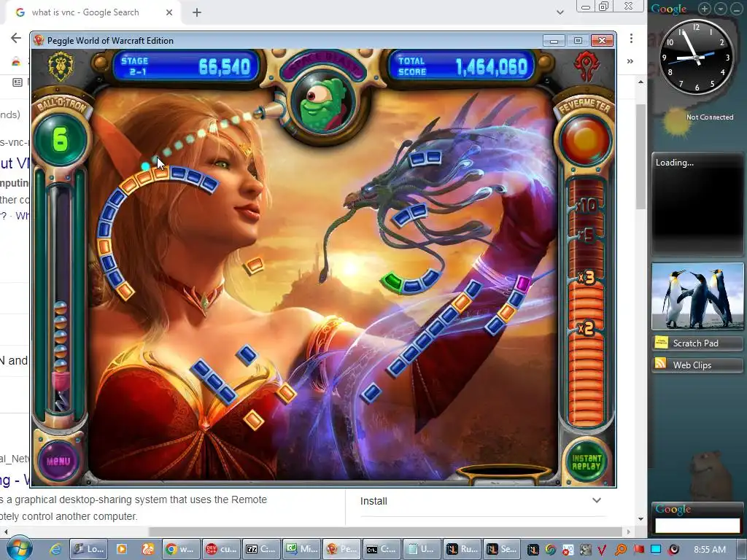Open the Chrome three-dot menu

point(631,38)
